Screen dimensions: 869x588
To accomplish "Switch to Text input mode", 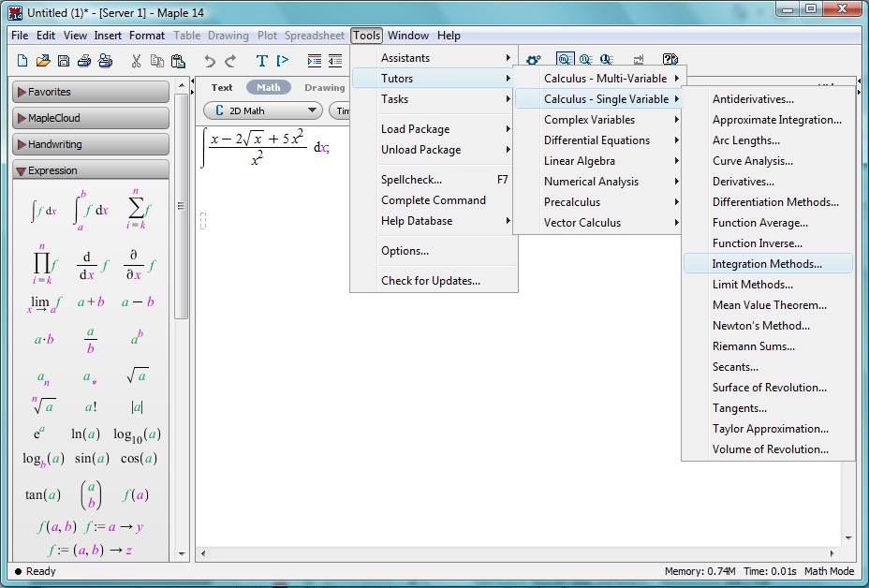I will point(222,87).
